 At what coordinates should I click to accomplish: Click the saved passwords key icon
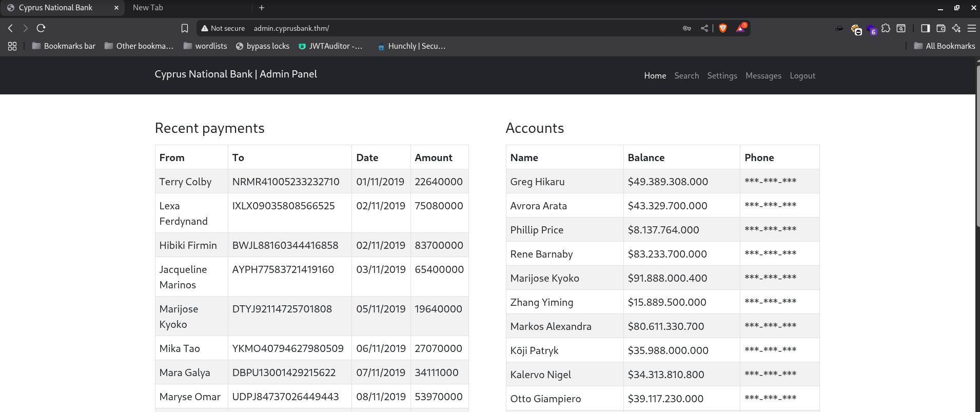pyautogui.click(x=687, y=28)
